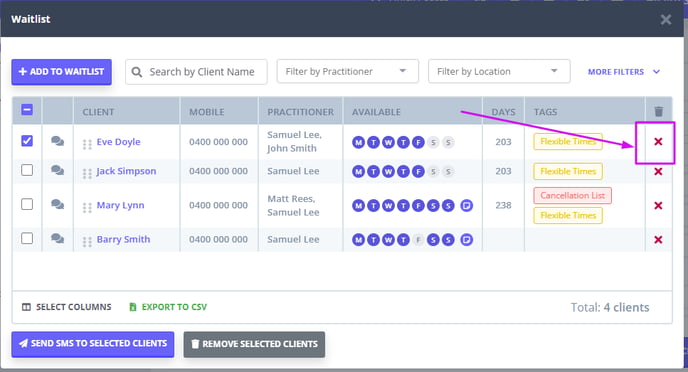Remove Eve Doyle with the red X
This screenshot has width=688, height=372.
pyautogui.click(x=658, y=142)
